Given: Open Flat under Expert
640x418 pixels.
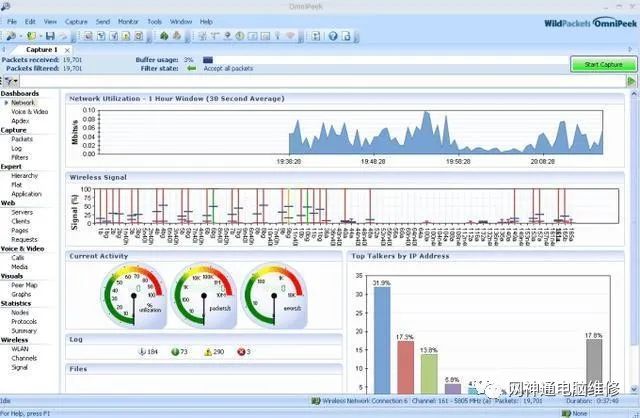Looking at the screenshot, I should (x=16, y=185).
